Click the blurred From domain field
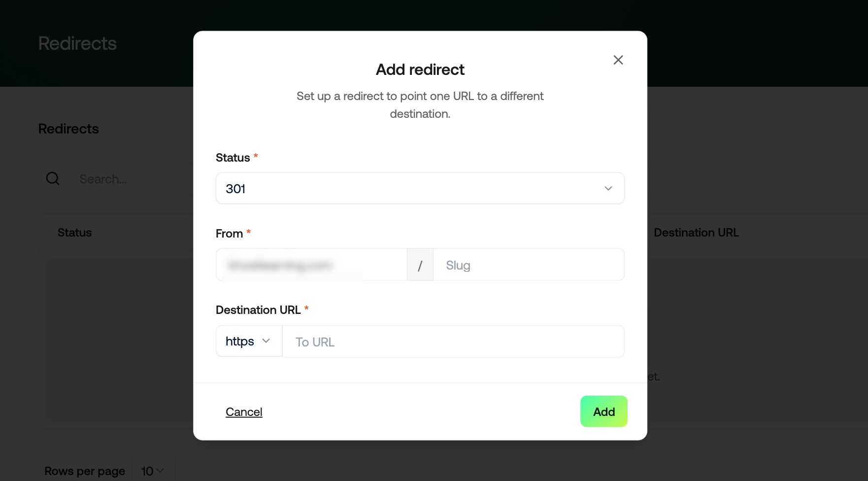Screen dimensions: 868x481 click(x=311, y=265)
